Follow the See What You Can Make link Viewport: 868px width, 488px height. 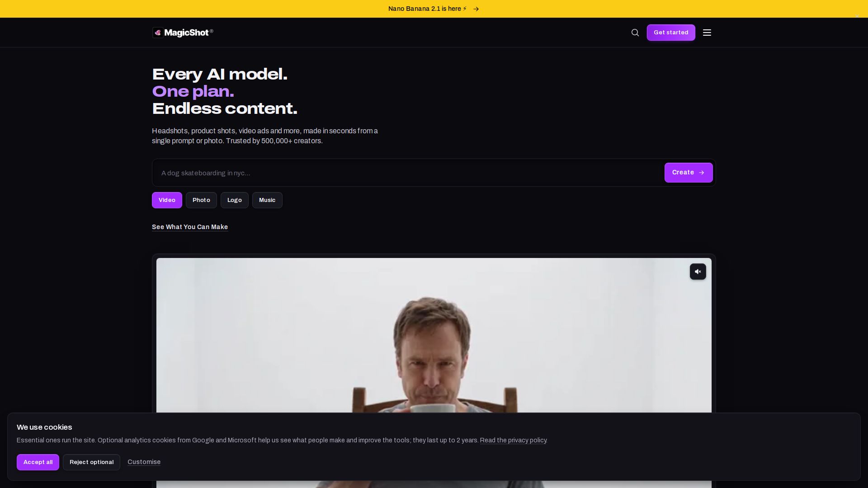190,227
